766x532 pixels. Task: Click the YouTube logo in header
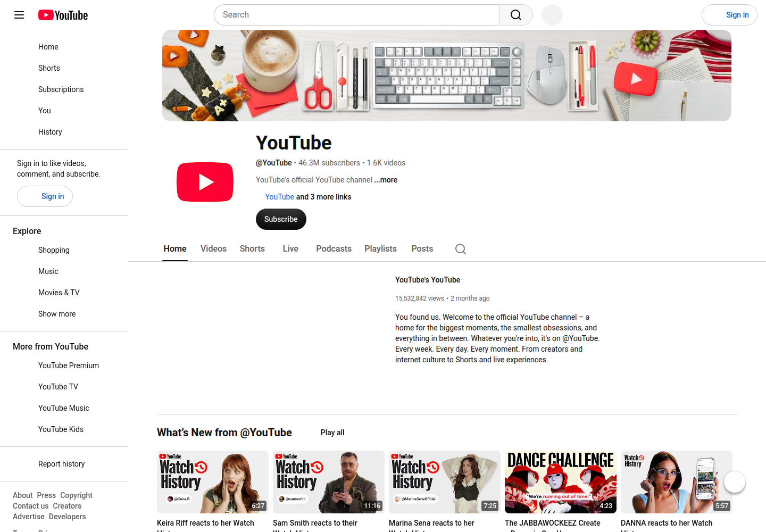click(63, 15)
